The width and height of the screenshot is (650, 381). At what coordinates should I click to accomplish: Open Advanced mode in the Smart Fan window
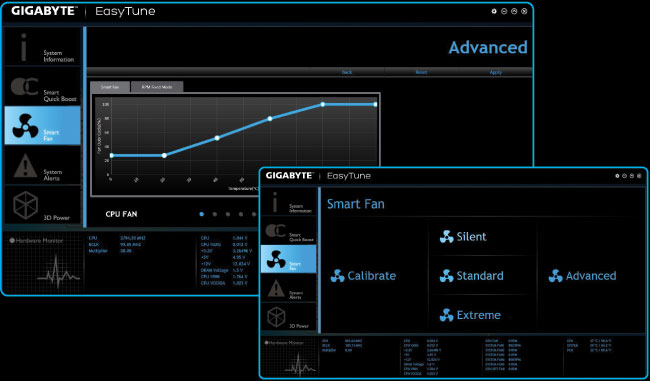click(582, 276)
